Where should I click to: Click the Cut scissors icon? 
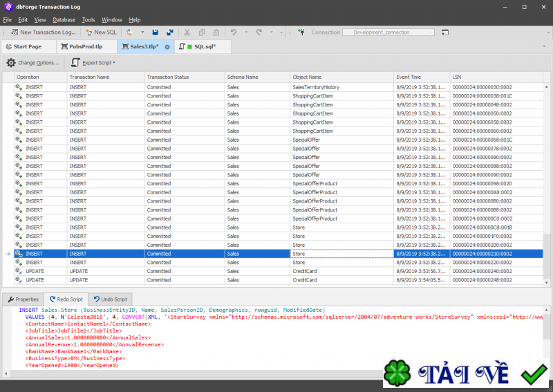coord(187,32)
